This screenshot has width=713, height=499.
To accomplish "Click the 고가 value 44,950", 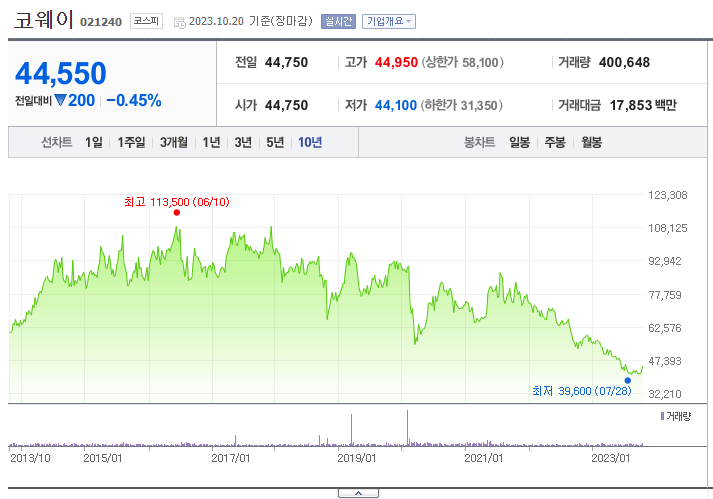I will (x=396, y=62).
